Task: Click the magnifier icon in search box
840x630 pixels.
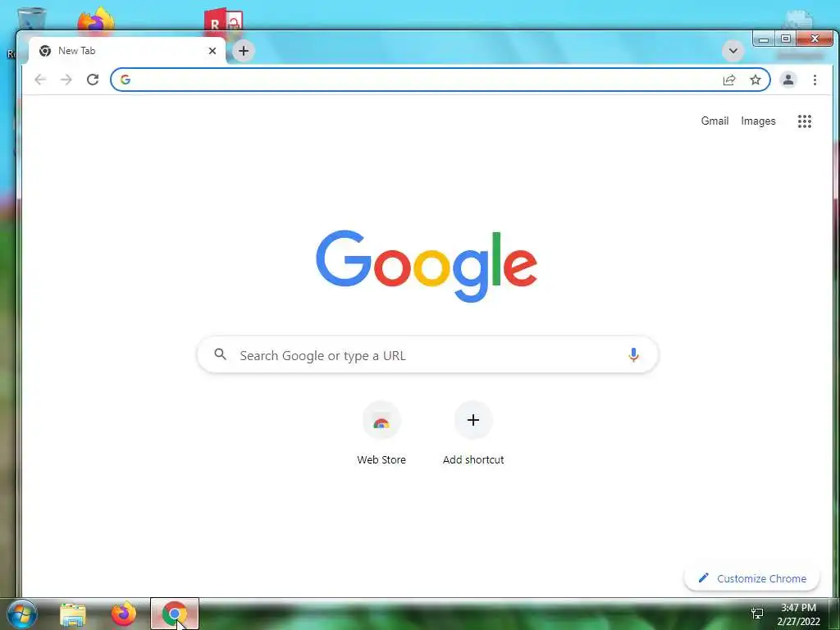Action: point(220,354)
